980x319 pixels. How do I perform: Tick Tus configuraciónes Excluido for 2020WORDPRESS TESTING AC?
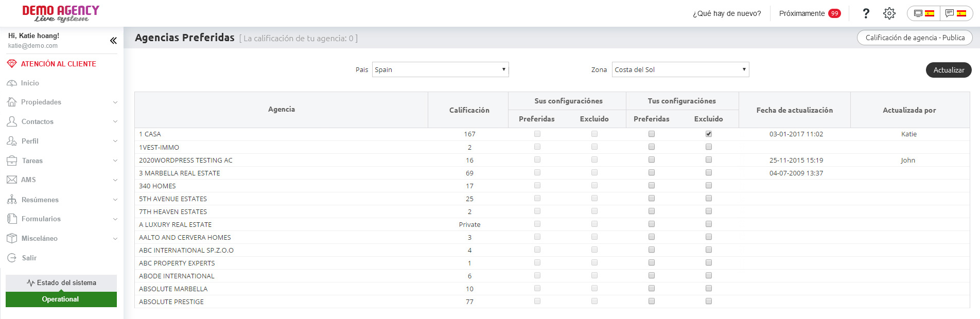(x=709, y=159)
